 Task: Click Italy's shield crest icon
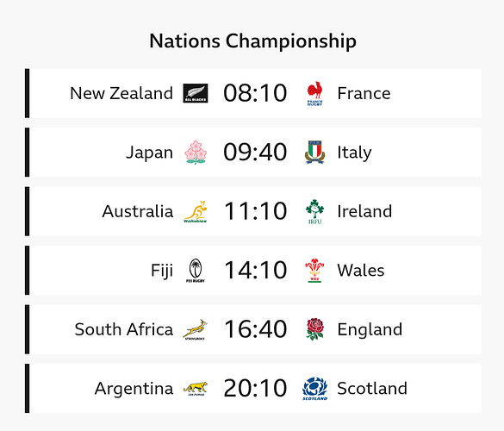(x=314, y=153)
